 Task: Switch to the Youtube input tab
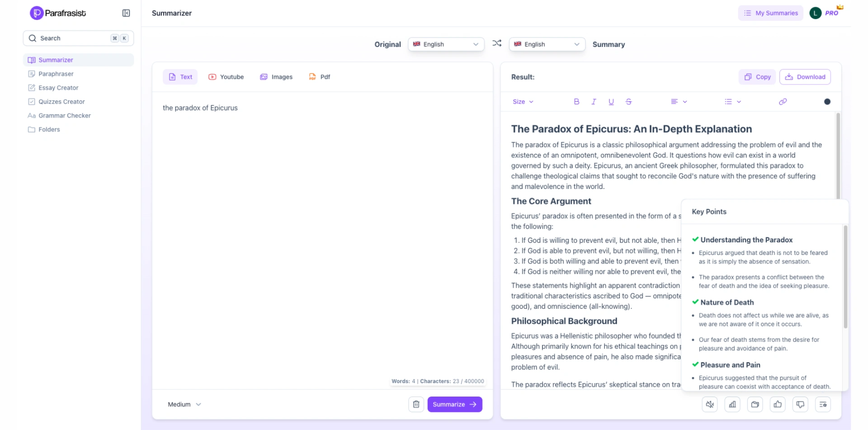pyautogui.click(x=226, y=77)
